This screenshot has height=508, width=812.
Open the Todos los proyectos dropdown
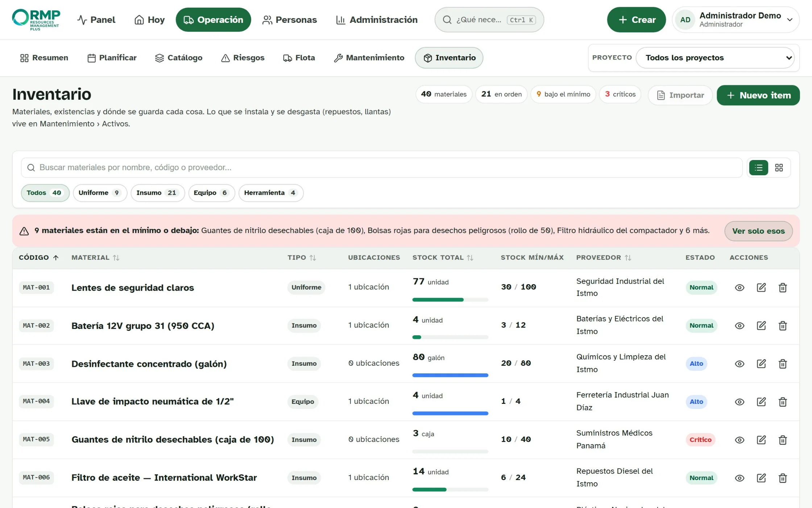point(715,58)
